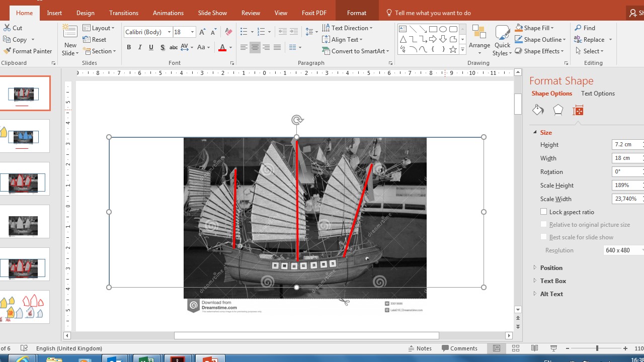Select the isosceles triangle shape

(x=403, y=39)
